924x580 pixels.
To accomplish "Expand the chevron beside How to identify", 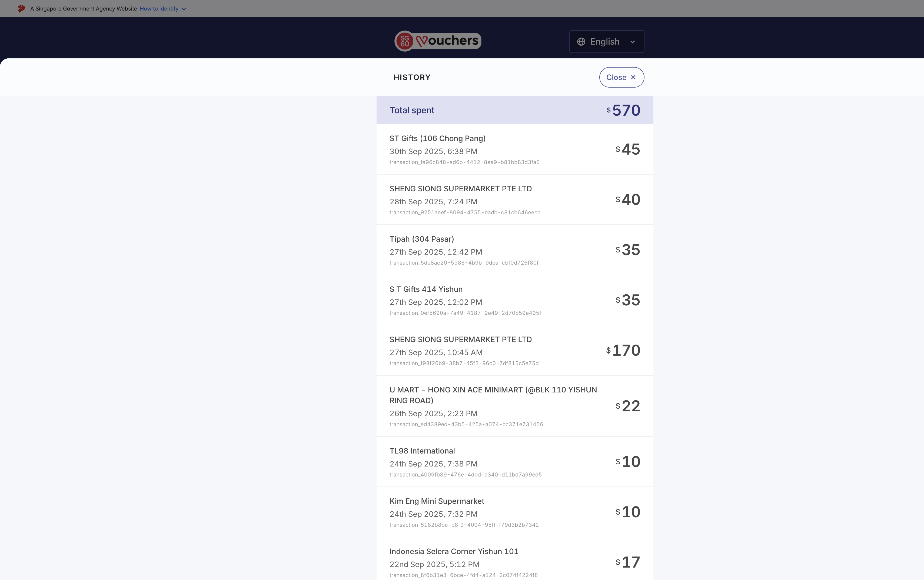I will (184, 9).
